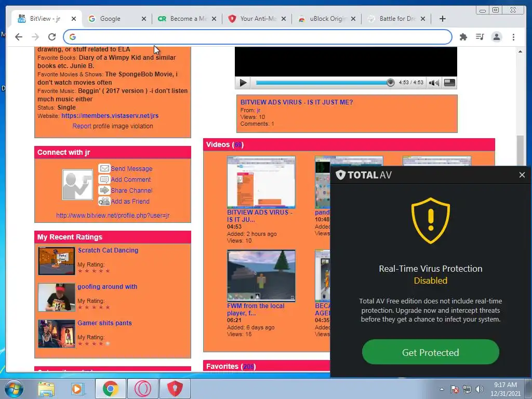Screen dimensions: 532x399
Task: Close the Google tab
Action: 144,19
